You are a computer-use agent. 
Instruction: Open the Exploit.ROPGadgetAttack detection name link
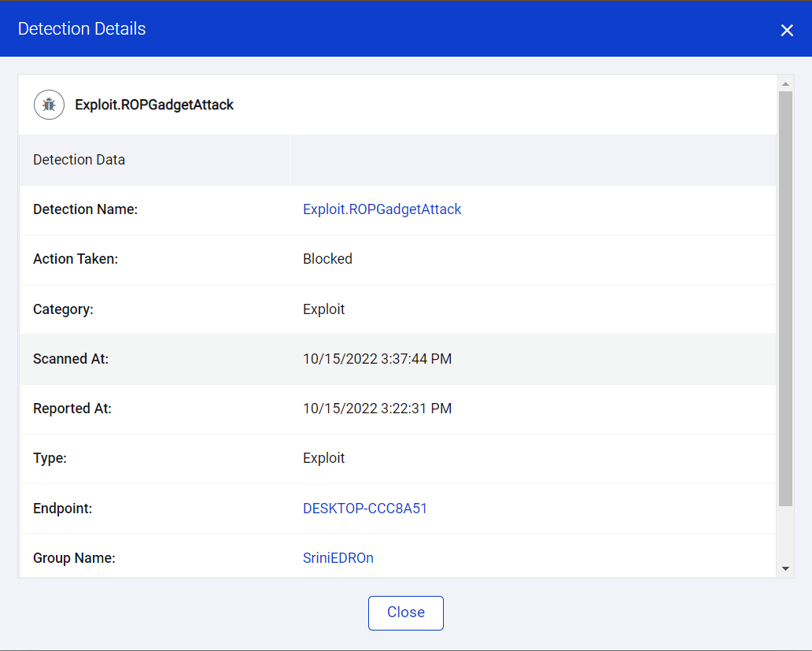tap(382, 209)
